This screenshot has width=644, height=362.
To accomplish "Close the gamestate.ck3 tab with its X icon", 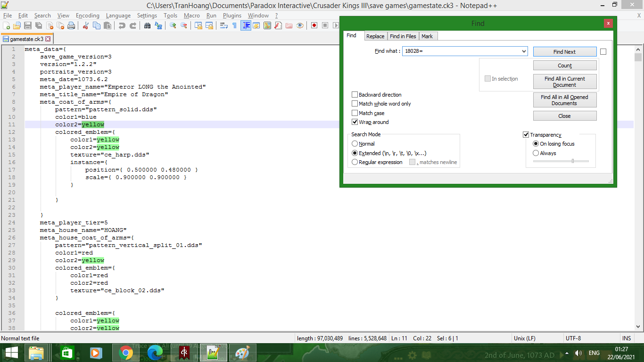I will (x=48, y=39).
